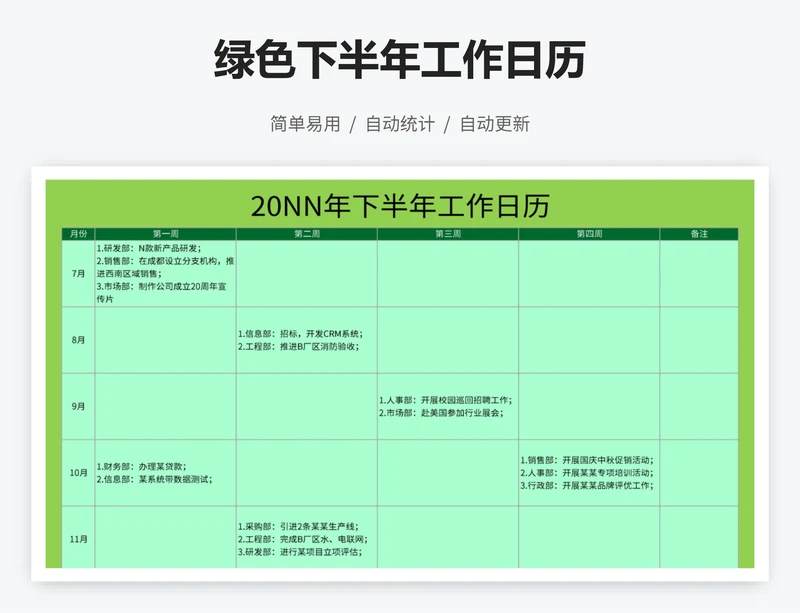Select the 月份 column header
Image resolution: width=800 pixels, height=613 pixels.
(x=79, y=234)
